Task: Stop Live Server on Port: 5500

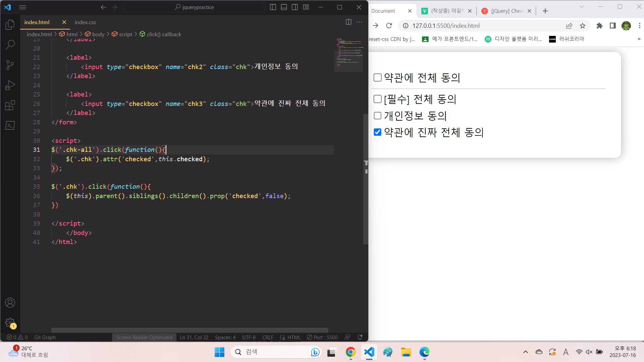Action: (322, 337)
